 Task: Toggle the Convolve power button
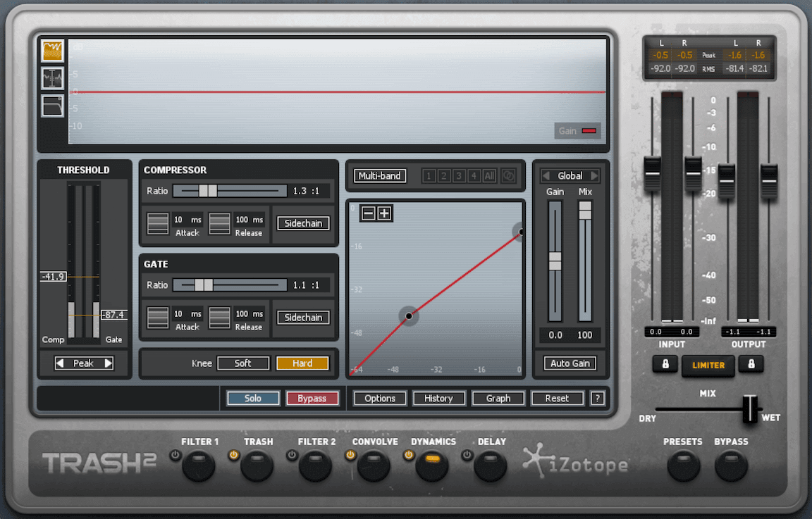[350, 456]
